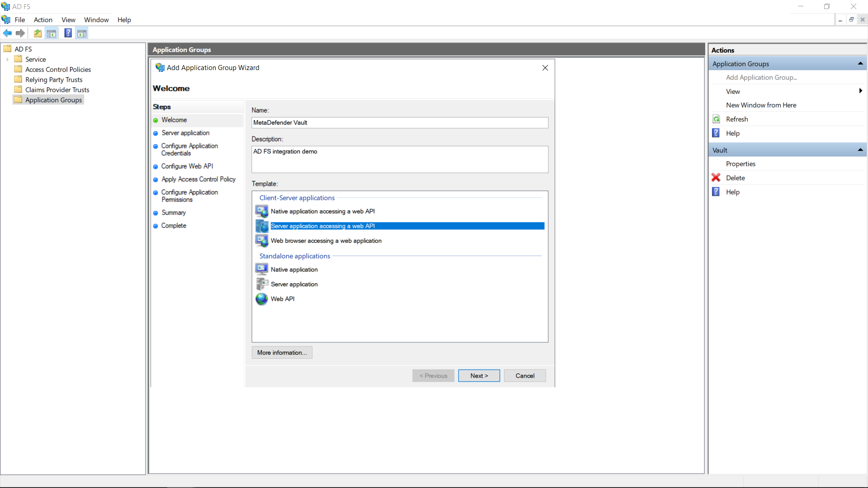The height and width of the screenshot is (488, 868).
Task: Close the Add Application Group Wizard
Action: pos(545,68)
